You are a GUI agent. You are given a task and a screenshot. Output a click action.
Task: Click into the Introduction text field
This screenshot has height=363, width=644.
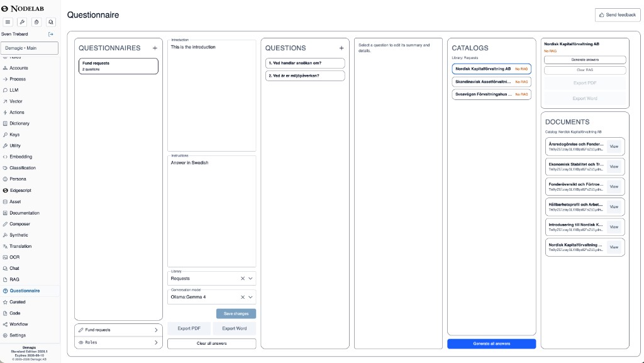(x=211, y=96)
